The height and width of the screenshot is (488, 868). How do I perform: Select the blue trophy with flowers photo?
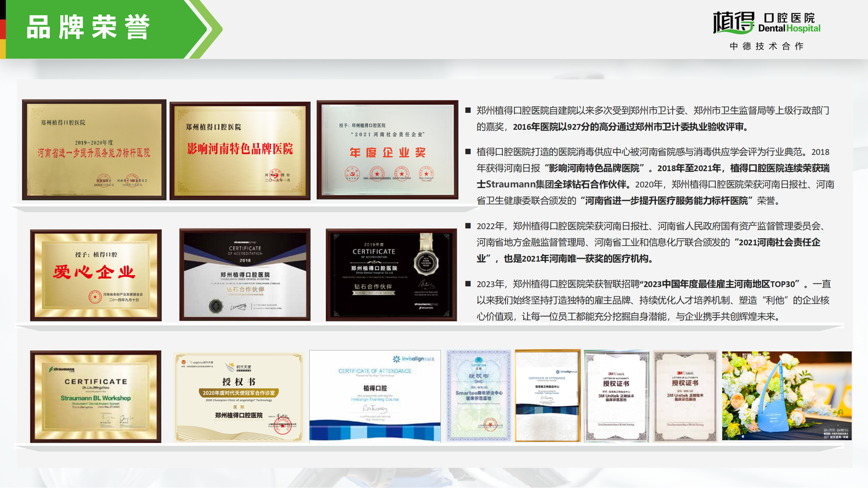[x=787, y=395]
